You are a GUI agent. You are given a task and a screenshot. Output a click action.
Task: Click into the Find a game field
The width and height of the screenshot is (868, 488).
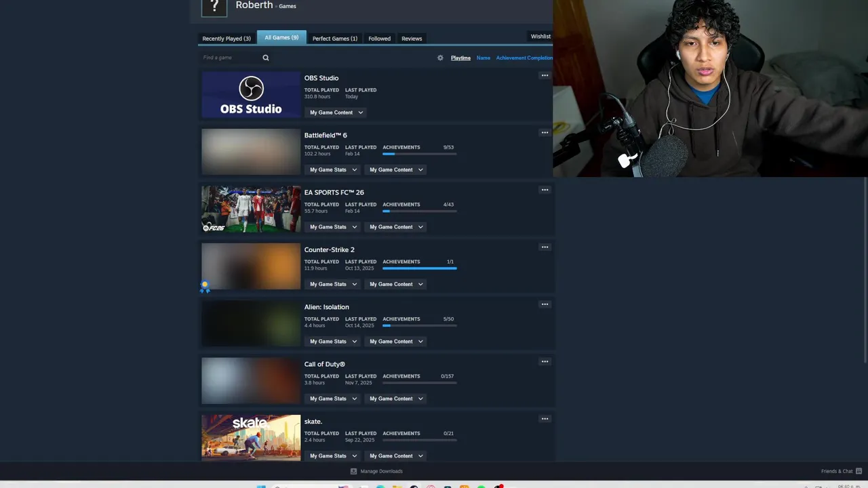click(231, 58)
